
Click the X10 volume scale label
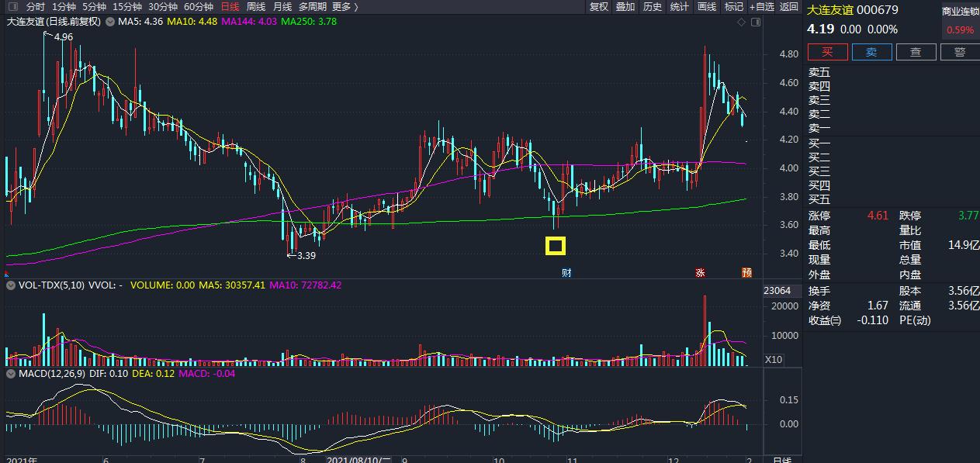[774, 359]
